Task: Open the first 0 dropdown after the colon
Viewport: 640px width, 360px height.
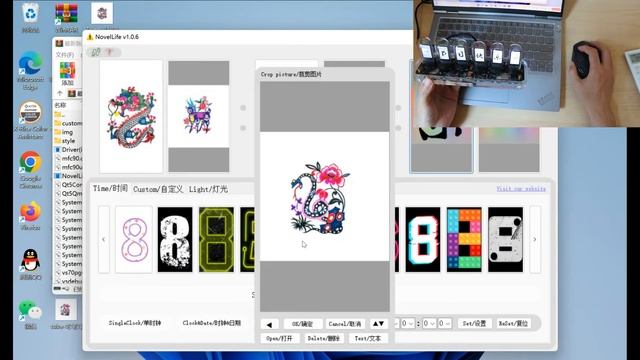Action: click(429, 324)
